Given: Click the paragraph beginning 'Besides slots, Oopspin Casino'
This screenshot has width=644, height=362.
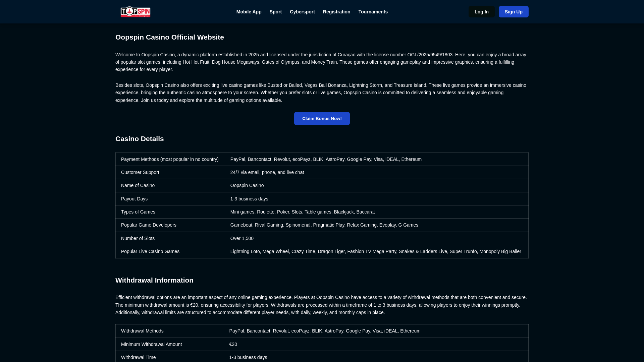Looking at the screenshot, I should coord(321,93).
